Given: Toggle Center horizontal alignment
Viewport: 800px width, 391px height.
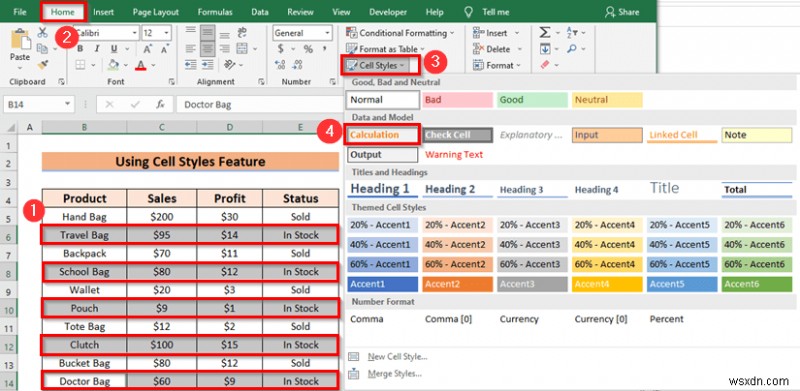Looking at the screenshot, I should point(207,49).
